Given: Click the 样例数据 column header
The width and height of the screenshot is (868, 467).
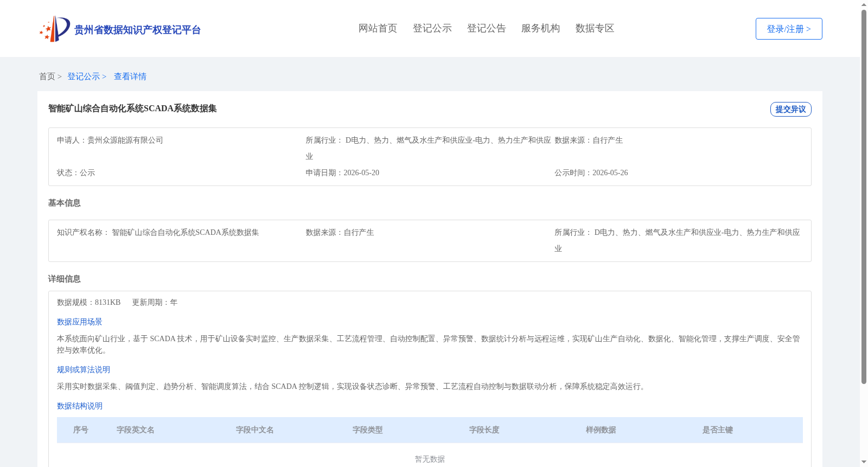Looking at the screenshot, I should pyautogui.click(x=601, y=430).
